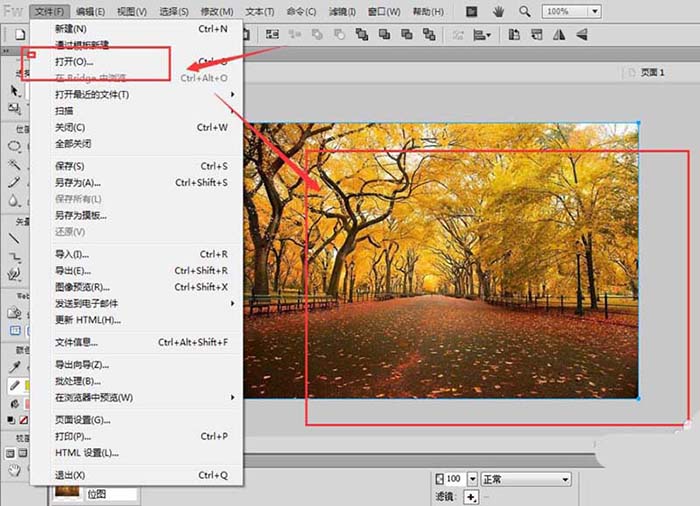Image resolution: width=700 pixels, height=506 pixels.
Task: Select the Line tool in vector tools
Action: click(14, 238)
